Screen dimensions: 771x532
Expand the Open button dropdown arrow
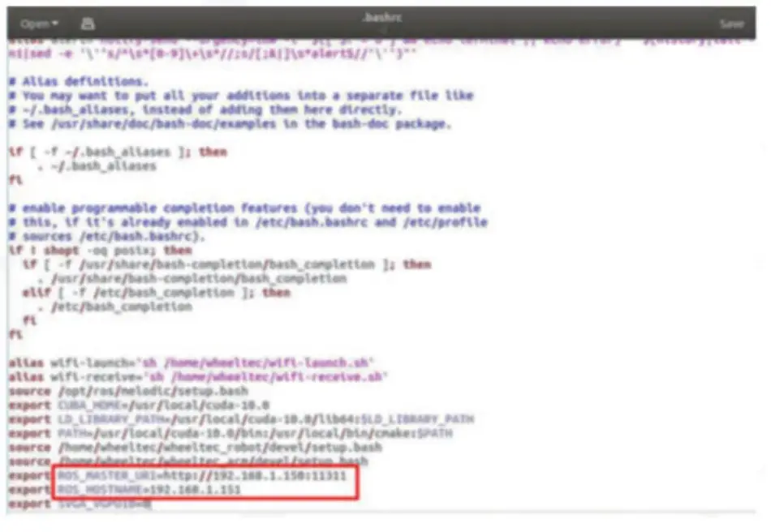pos(55,23)
